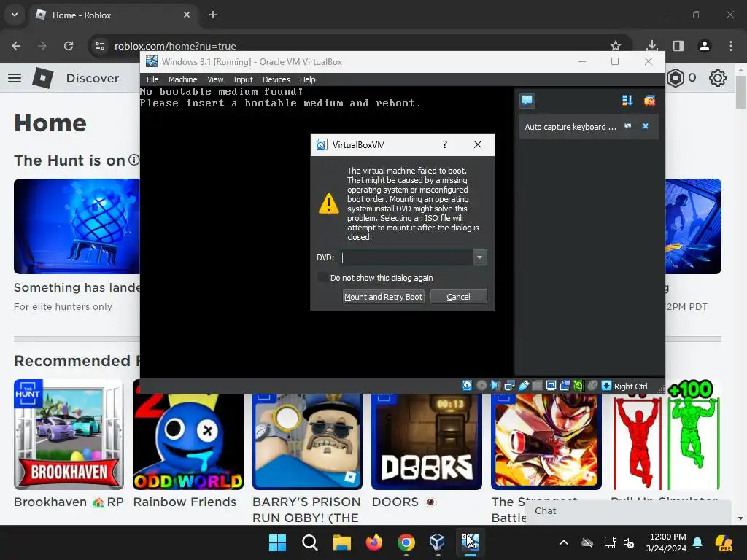The height and width of the screenshot is (560, 747).
Task: Open the DVD dropdown arrow
Action: click(480, 257)
